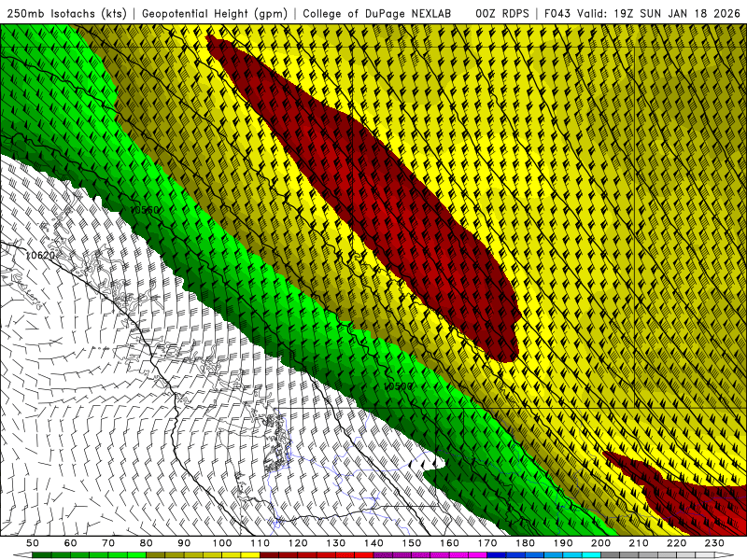Click the 50 value on the color scale
This screenshot has height=560, width=747.
point(33,543)
